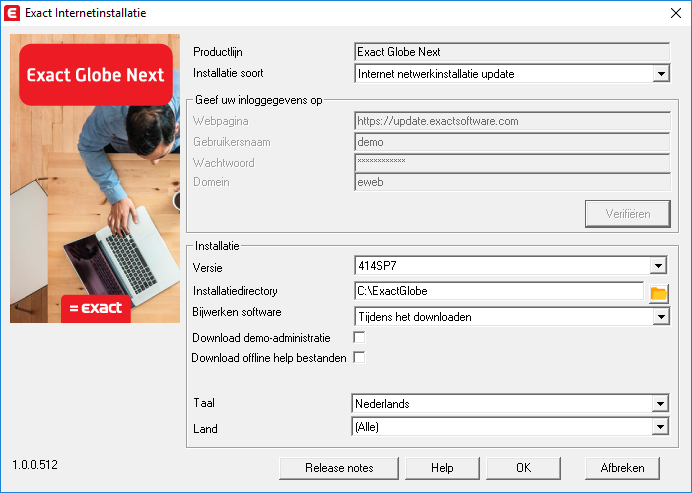692x493 pixels.
Task: Click the Bijwerken software label
Action: 237,312
